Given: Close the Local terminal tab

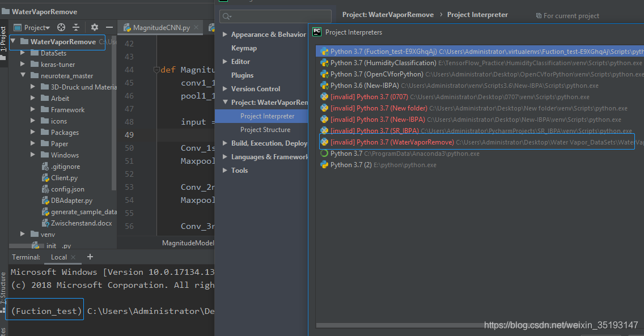Looking at the screenshot, I should coord(73,257).
